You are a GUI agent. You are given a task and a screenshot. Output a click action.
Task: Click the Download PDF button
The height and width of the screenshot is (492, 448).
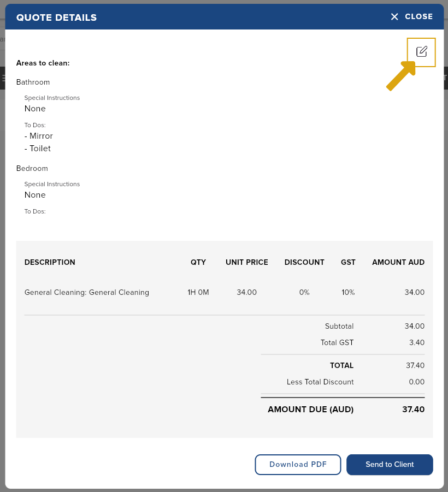point(298,464)
